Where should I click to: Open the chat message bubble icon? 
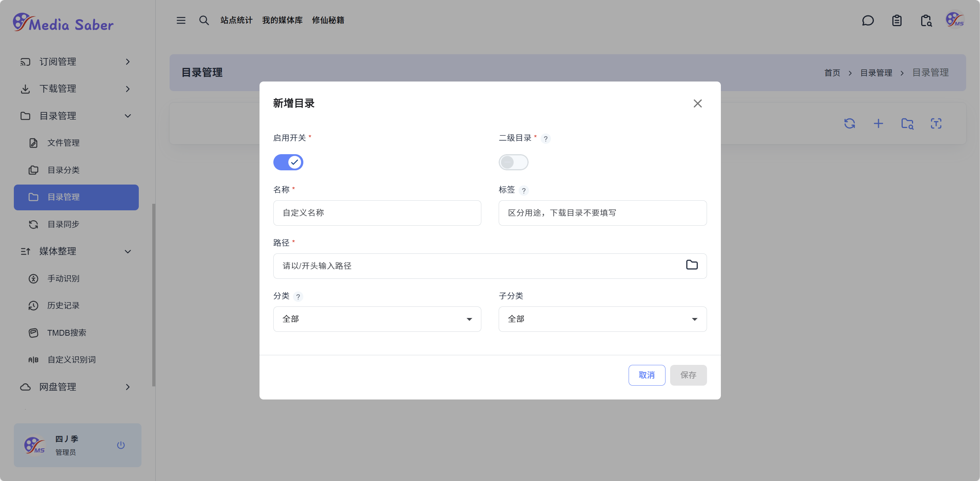tap(868, 20)
